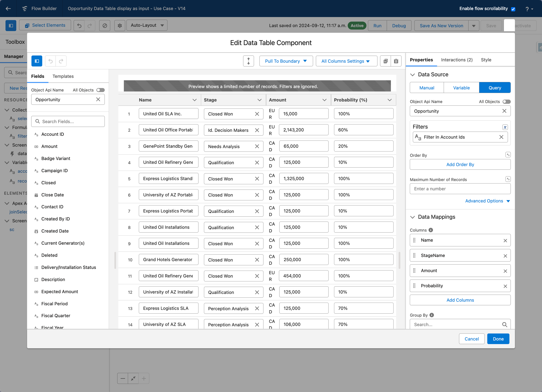Screen dimensions: 542x392
Task: Open Pull To Boundary dropdown
Action: pyautogui.click(x=286, y=61)
